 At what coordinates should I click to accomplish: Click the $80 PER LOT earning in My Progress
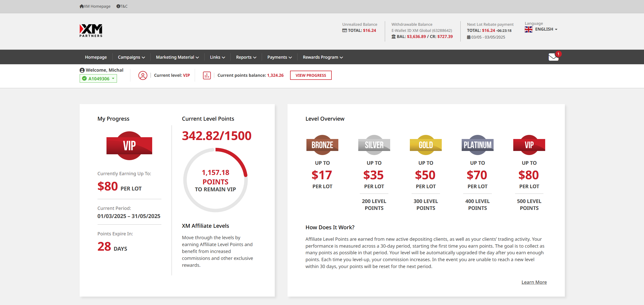(119, 186)
